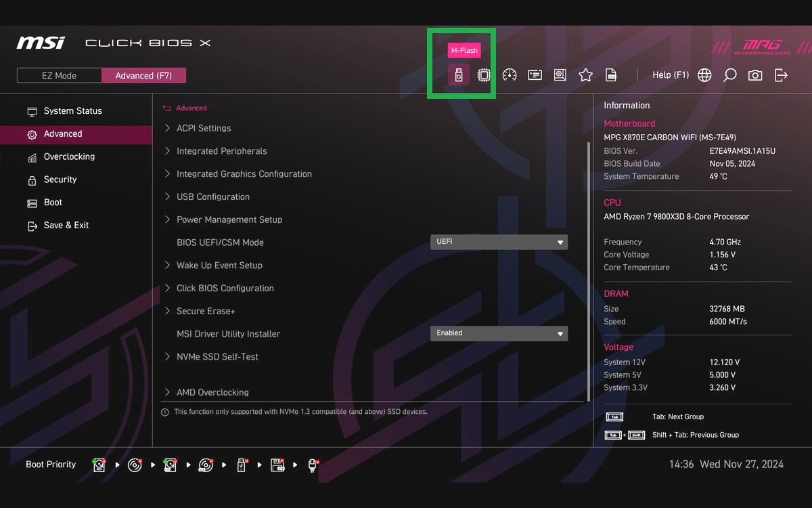Viewport: 812px width, 508px height.
Task: Select Advanced in left sidebar
Action: tap(76, 134)
